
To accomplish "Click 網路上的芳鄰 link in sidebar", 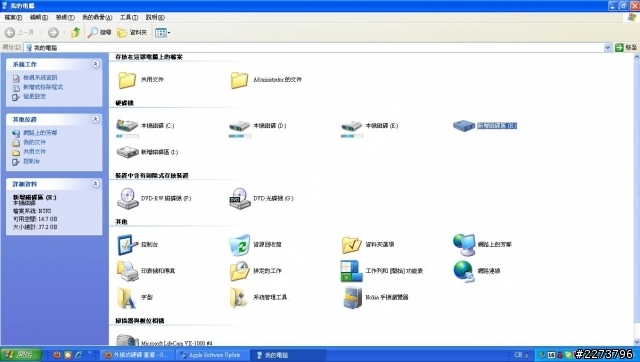I will click(x=40, y=133).
